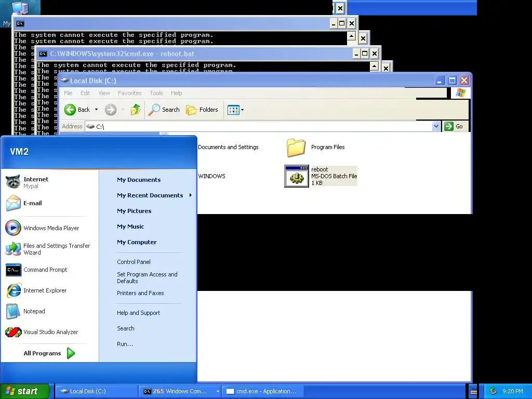Screen dimensions: 532x399
Task: Switch to cmd.exe - Application taskbar button
Action: 262,391
